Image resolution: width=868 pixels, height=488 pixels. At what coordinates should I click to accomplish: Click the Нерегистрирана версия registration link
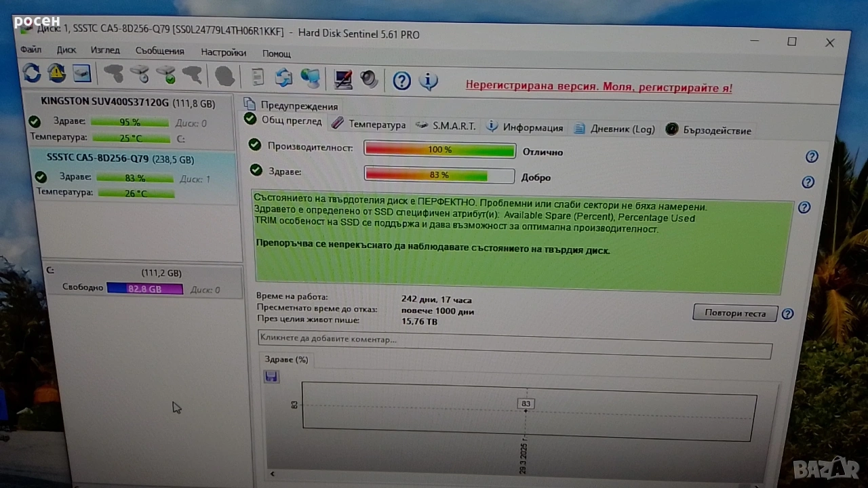[x=598, y=87]
